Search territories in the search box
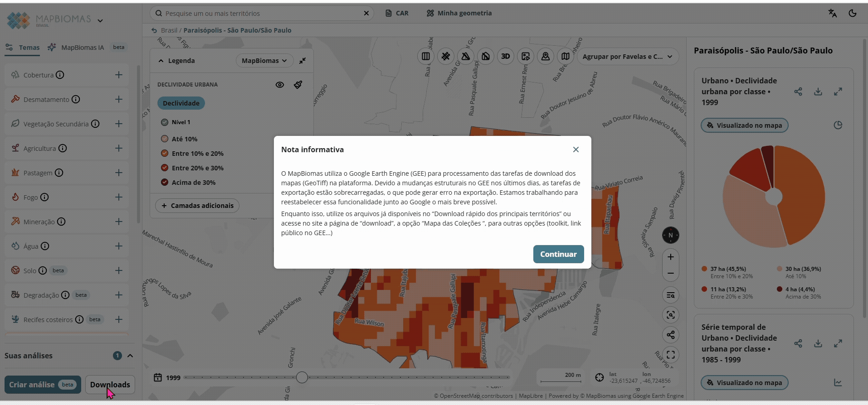Image resolution: width=868 pixels, height=405 pixels. tap(262, 13)
